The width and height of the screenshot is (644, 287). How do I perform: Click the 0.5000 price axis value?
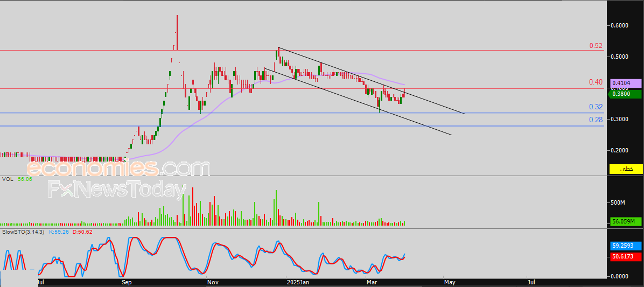(620, 57)
